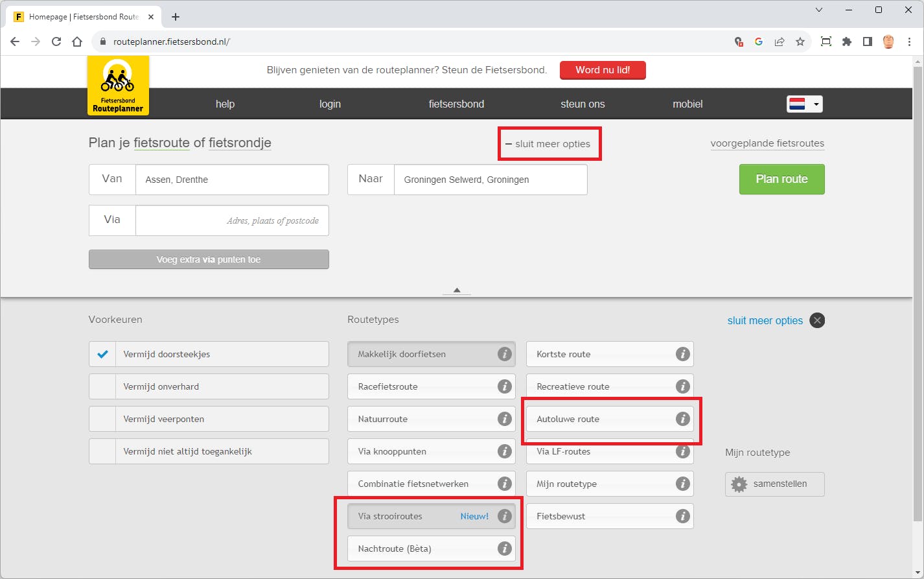Show info for Via knooppunten
The width and height of the screenshot is (924, 579).
point(505,451)
